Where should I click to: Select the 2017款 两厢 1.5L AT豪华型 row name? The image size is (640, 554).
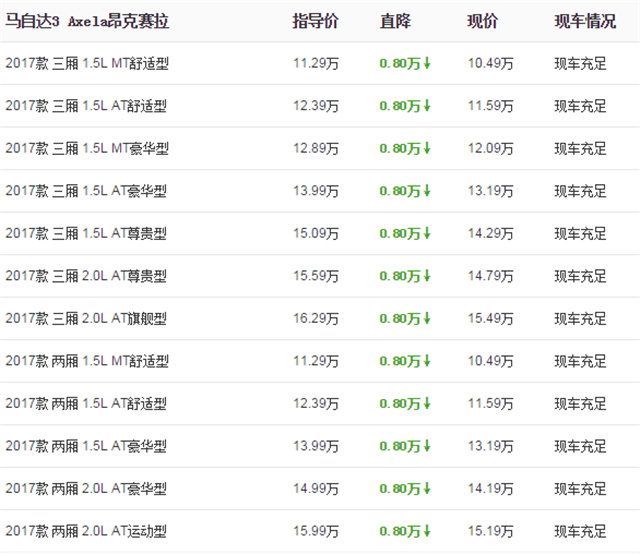pyautogui.click(x=86, y=446)
